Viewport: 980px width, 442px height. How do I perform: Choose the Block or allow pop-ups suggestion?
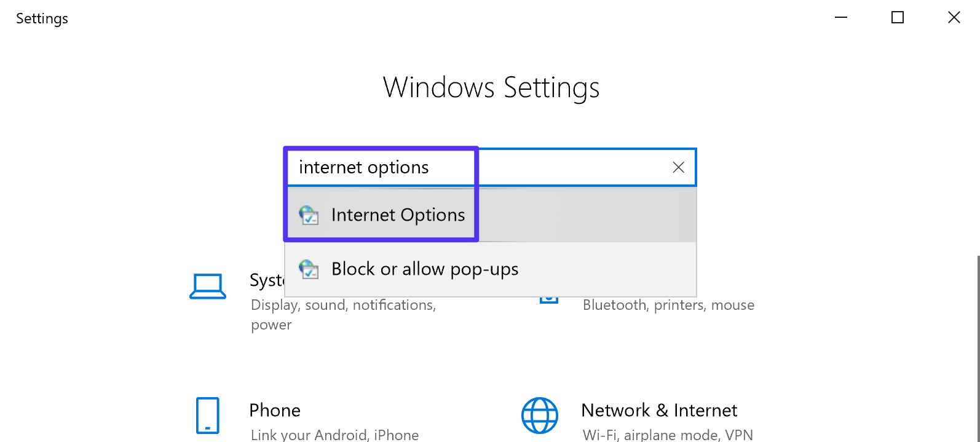tap(425, 269)
